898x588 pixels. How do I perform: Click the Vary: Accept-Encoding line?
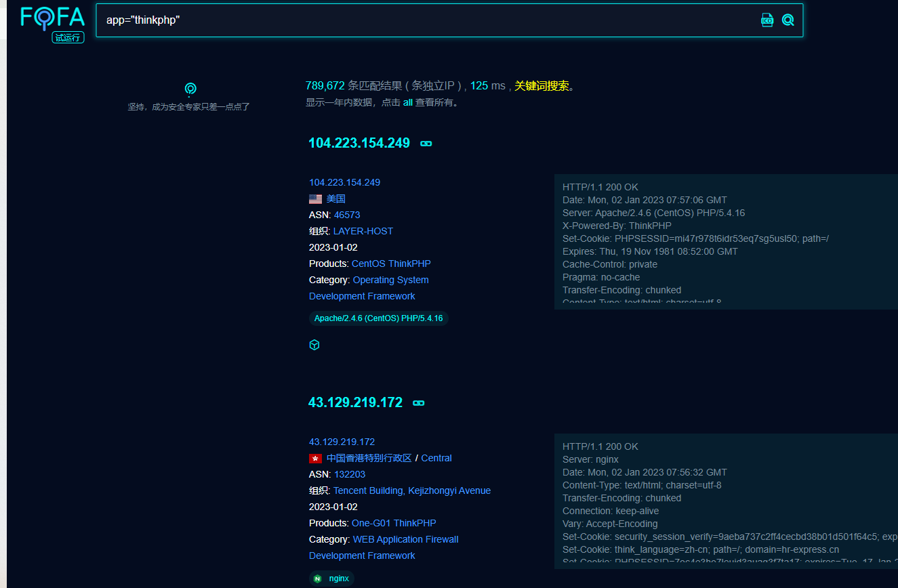pyautogui.click(x=610, y=524)
